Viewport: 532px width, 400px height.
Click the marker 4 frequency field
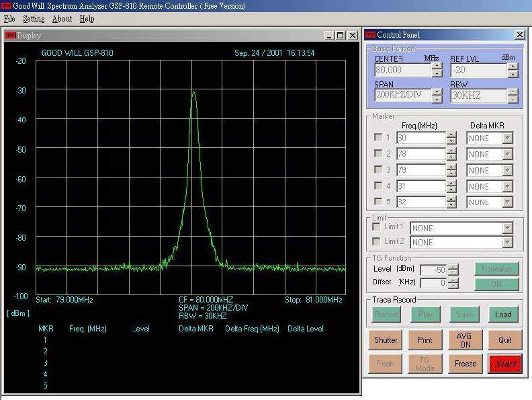(420, 186)
